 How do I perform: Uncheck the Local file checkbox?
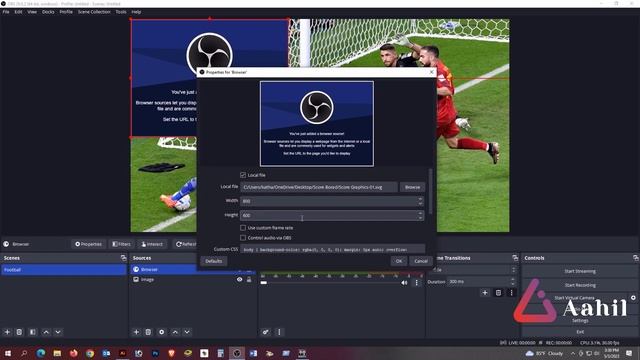pos(243,175)
